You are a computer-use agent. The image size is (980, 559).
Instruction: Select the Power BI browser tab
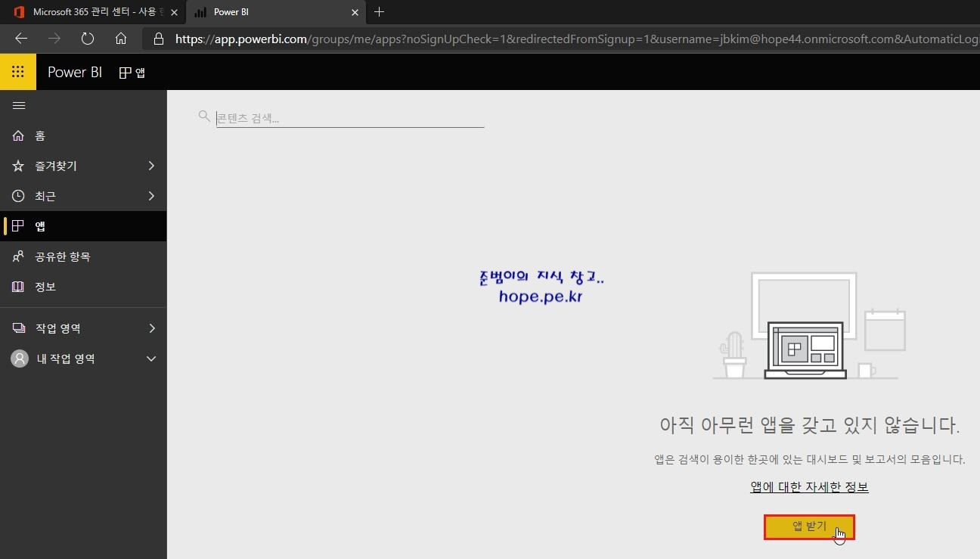pyautogui.click(x=277, y=12)
